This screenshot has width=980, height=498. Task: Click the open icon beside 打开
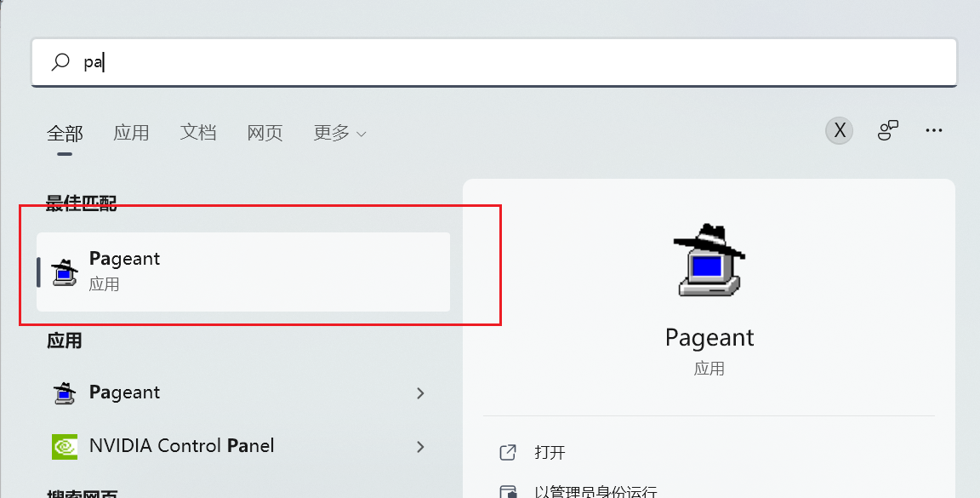point(509,452)
